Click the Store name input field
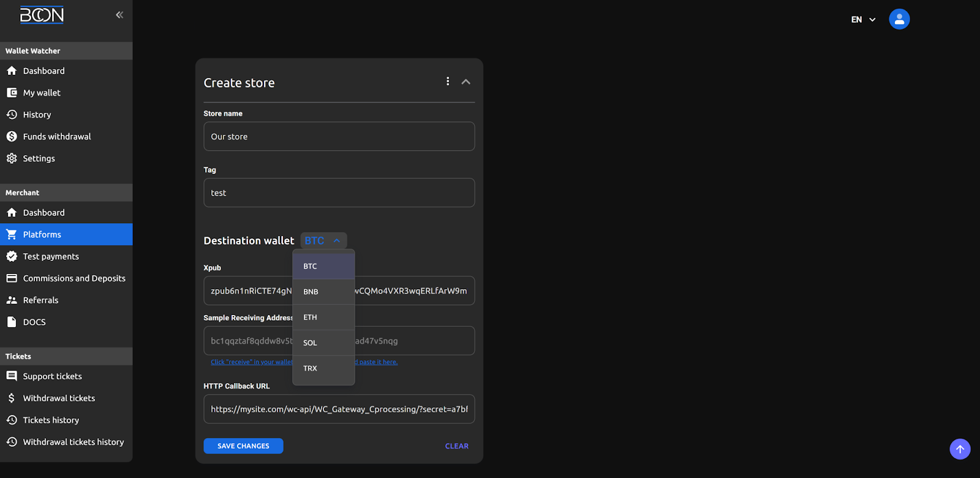980x478 pixels. click(339, 137)
